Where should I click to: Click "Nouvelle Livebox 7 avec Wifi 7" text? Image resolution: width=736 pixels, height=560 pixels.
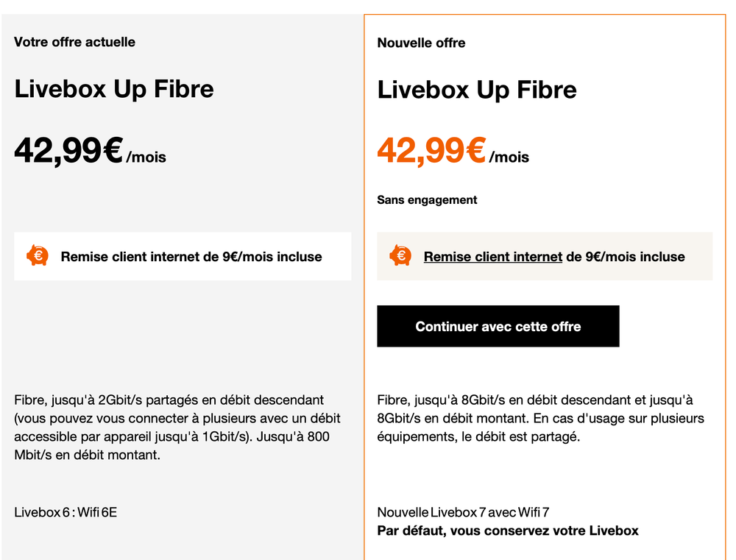click(463, 512)
